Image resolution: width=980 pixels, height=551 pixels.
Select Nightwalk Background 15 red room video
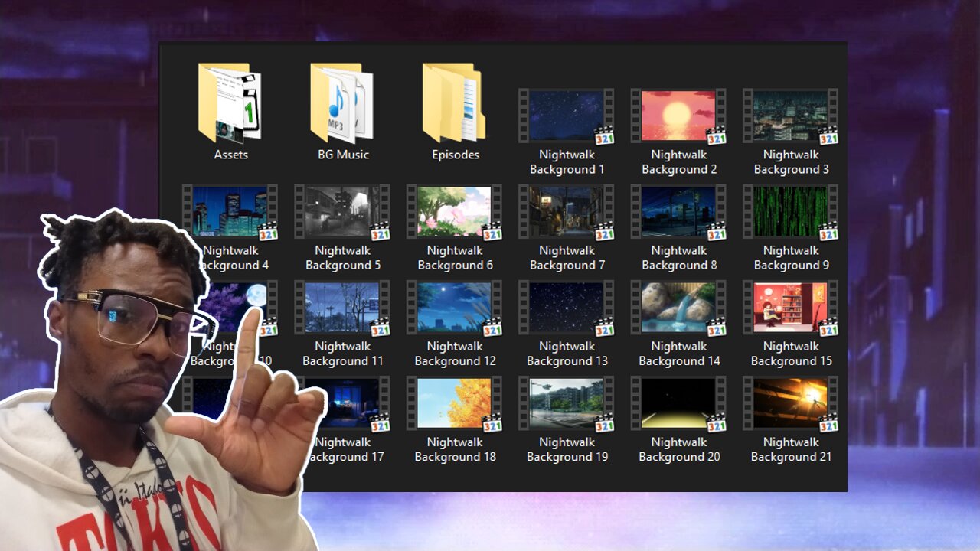(791, 307)
